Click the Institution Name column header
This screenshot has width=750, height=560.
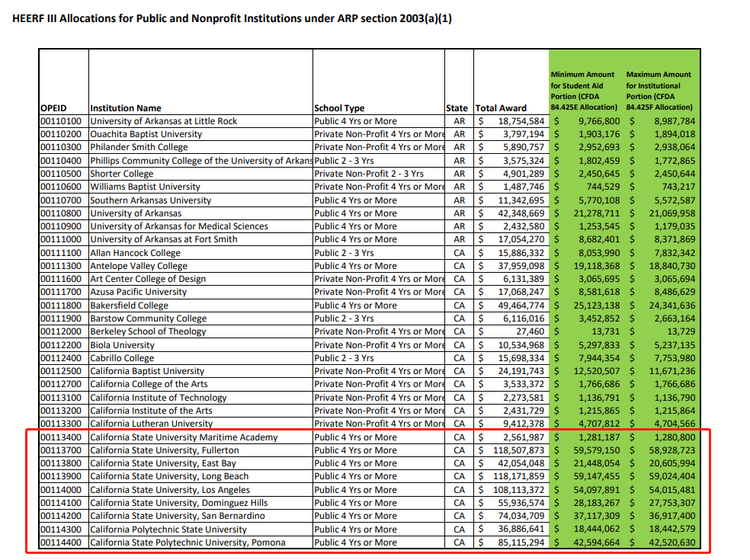pos(126,108)
